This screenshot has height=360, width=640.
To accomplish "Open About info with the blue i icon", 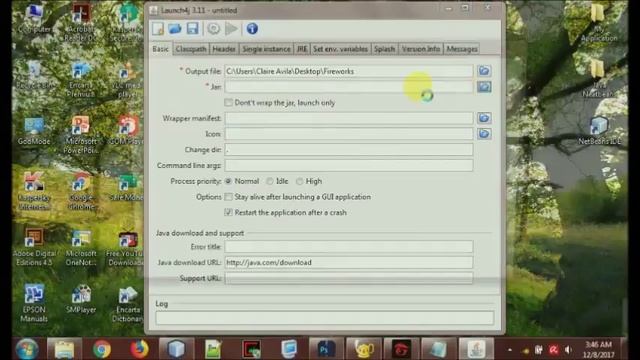I will [252, 29].
